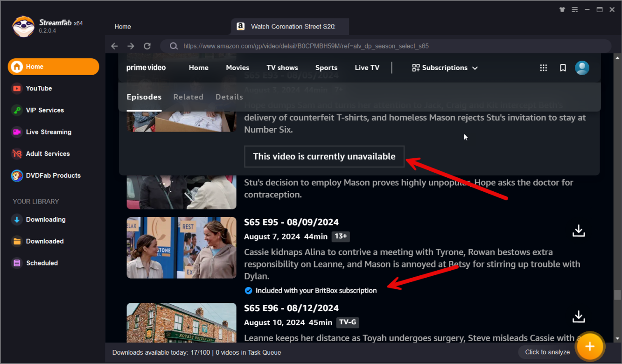Open YouTube in the sidebar
Image resolution: width=622 pixels, height=364 pixels.
point(39,88)
